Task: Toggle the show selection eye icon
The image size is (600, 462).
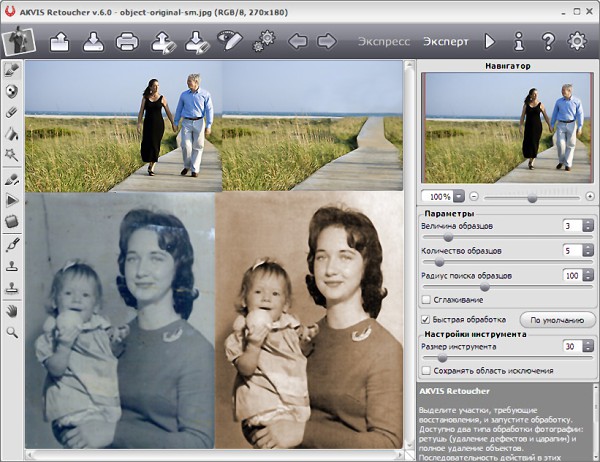Action: pyautogui.click(x=230, y=41)
